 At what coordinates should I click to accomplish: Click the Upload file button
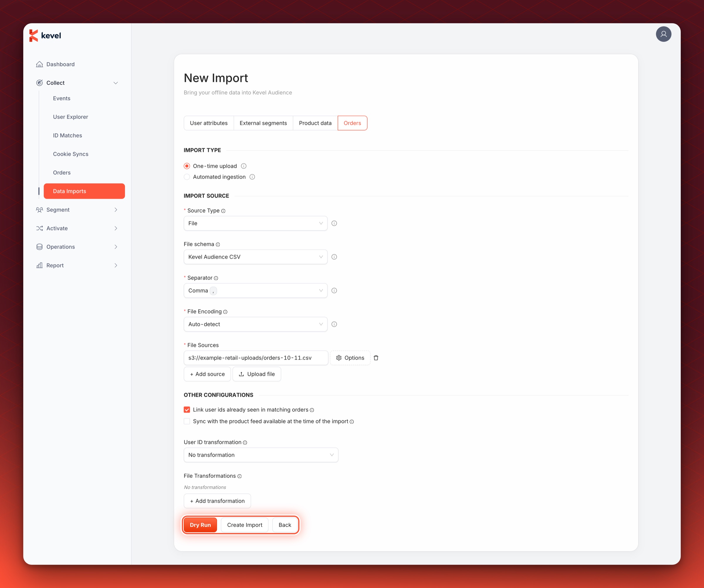[257, 374]
